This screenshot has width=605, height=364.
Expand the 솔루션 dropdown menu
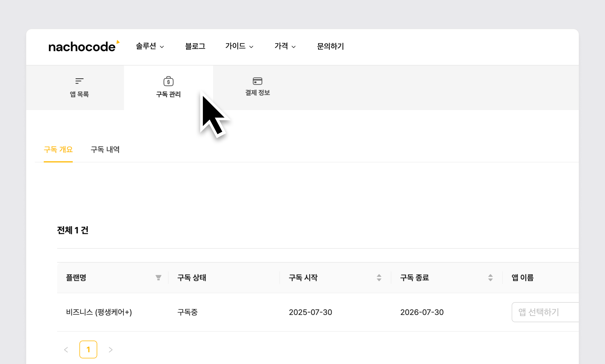point(150,46)
